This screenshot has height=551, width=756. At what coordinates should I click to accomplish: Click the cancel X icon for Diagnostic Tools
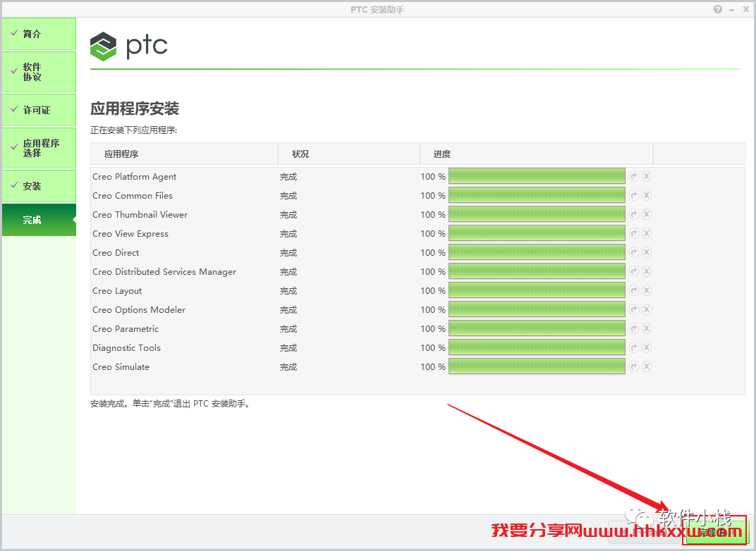point(647,347)
